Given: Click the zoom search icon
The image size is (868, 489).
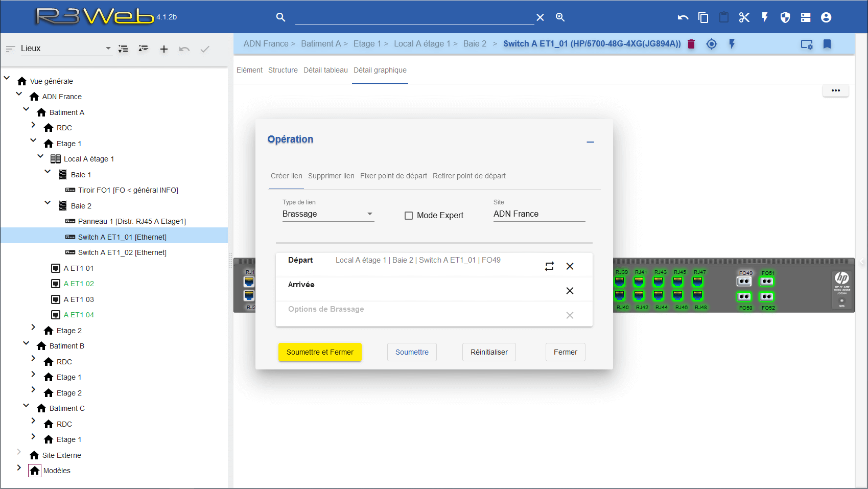Looking at the screenshot, I should [x=560, y=17].
